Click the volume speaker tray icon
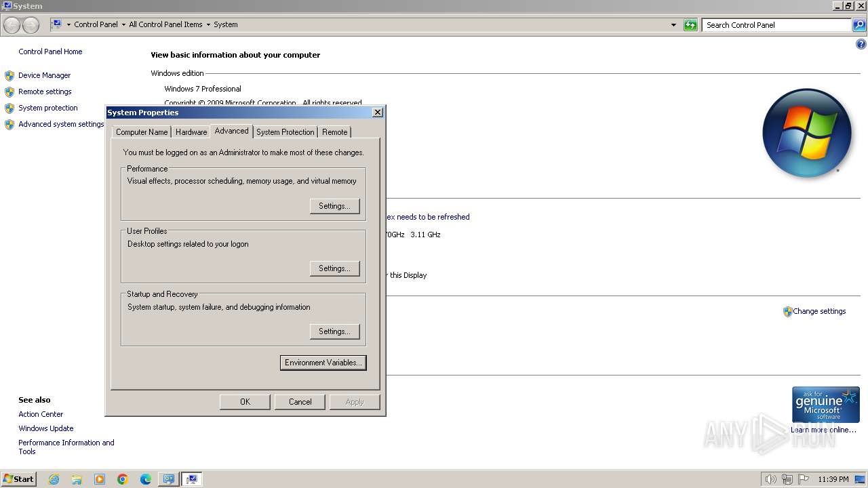Viewport: 868px width, 488px height. click(770, 479)
